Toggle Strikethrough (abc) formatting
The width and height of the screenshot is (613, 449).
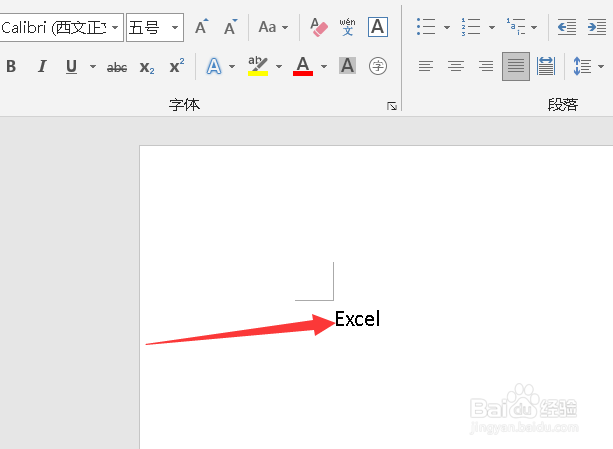(x=117, y=67)
